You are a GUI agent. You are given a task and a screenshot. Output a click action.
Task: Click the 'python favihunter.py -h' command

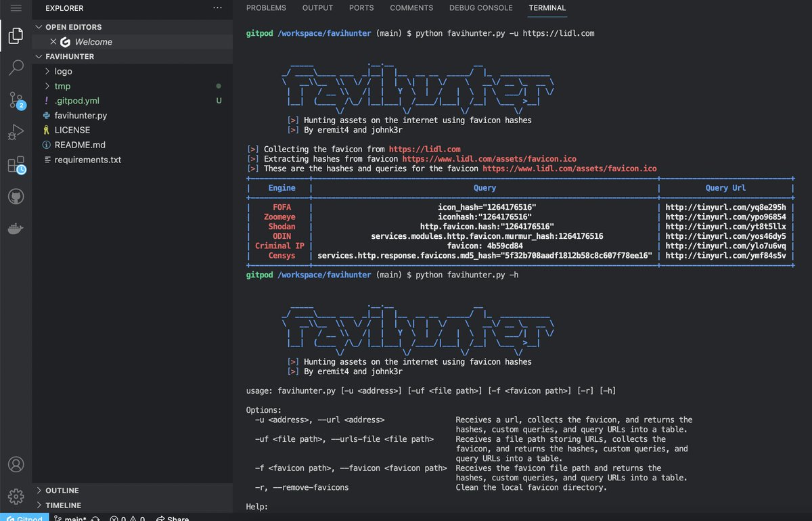tap(467, 275)
